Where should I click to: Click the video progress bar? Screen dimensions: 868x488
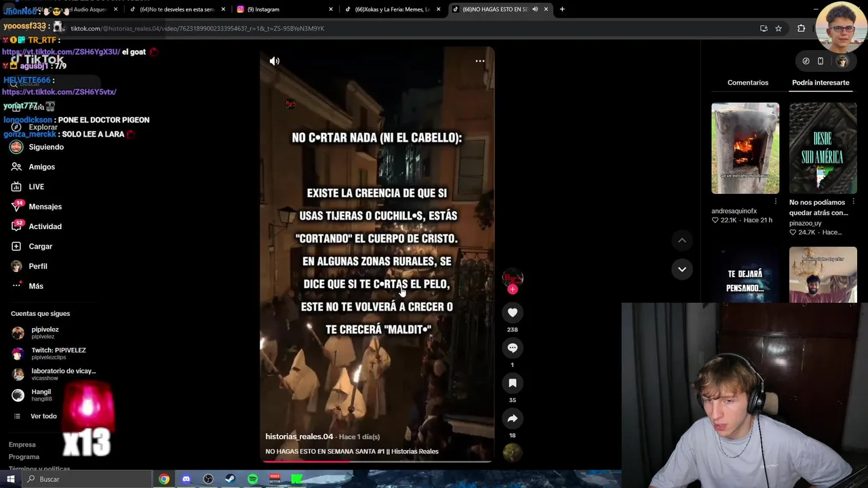coord(377,461)
